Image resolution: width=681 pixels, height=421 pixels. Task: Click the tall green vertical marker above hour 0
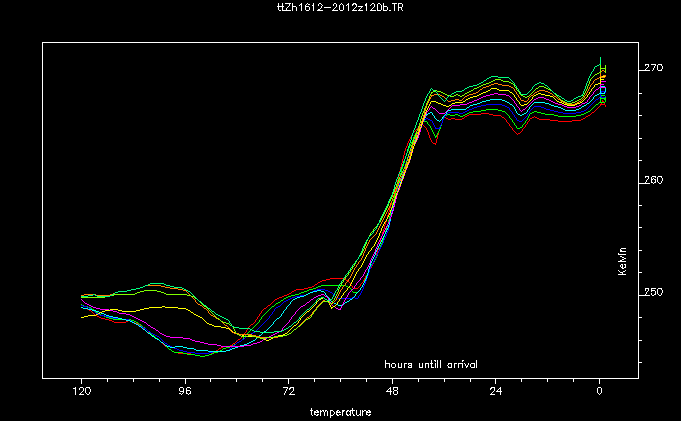coord(599,61)
